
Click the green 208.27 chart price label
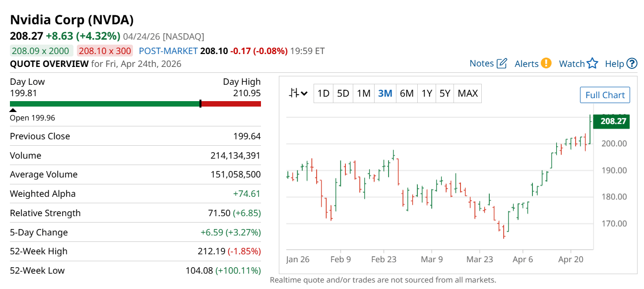(611, 121)
